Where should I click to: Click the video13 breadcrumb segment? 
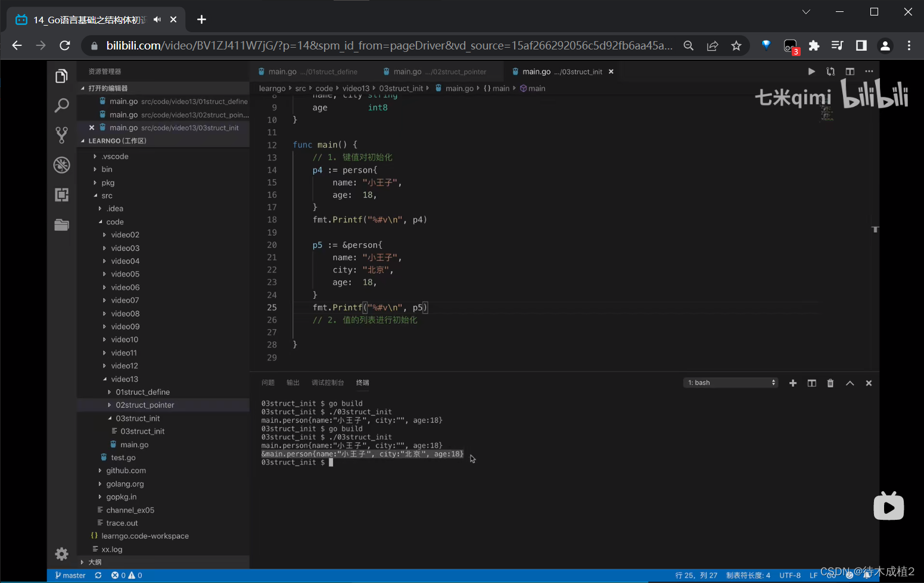click(356, 88)
